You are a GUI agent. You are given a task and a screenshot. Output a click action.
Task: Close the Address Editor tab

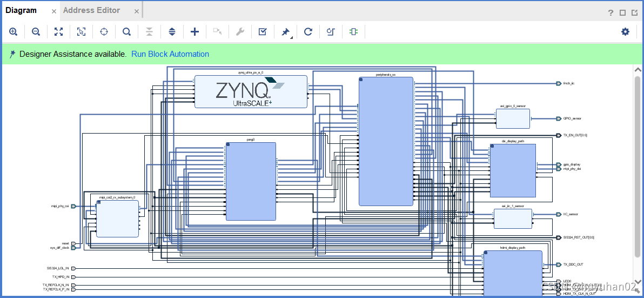point(137,11)
